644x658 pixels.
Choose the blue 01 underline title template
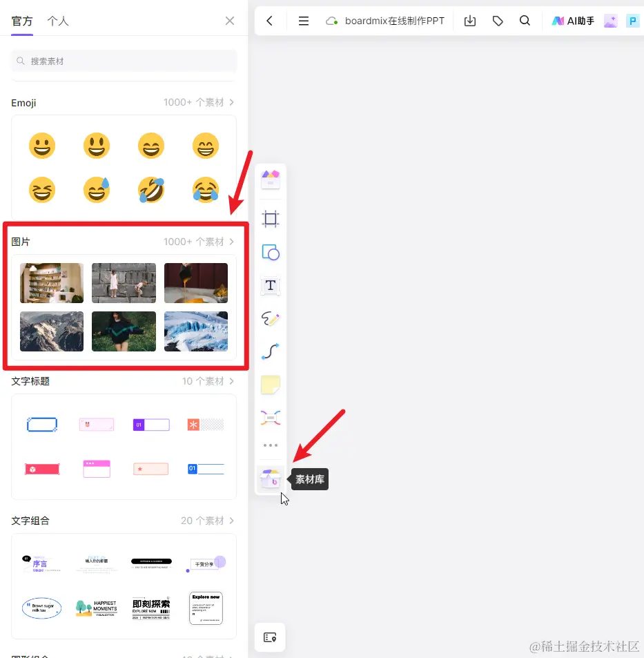(x=206, y=469)
